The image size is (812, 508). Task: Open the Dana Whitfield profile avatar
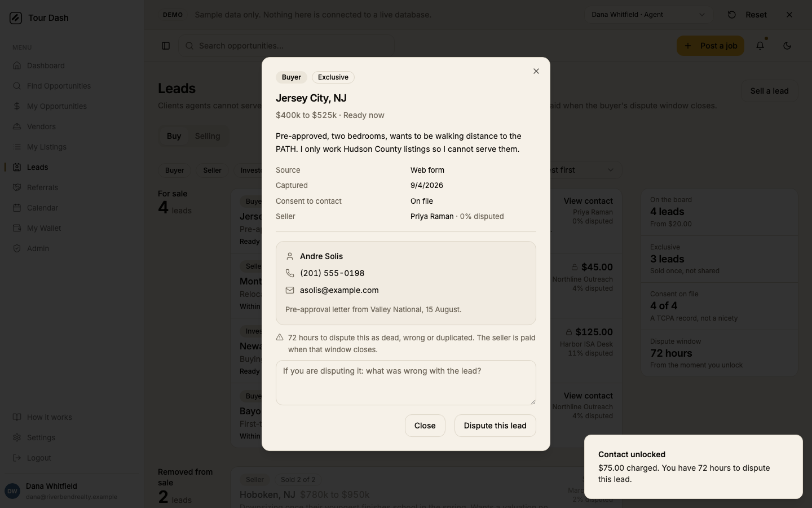click(12, 491)
